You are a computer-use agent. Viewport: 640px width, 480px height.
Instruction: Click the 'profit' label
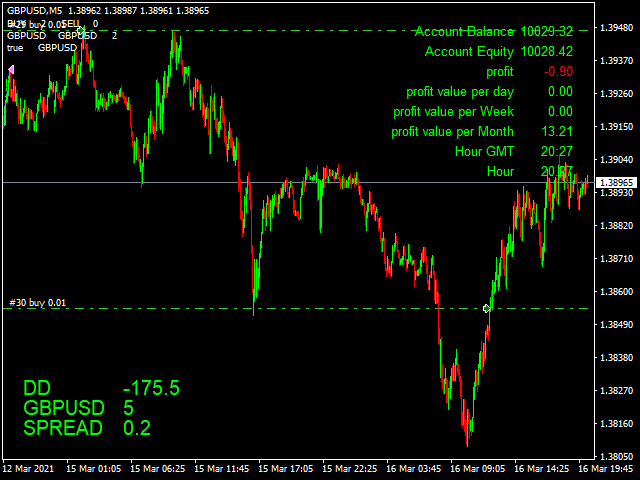[x=500, y=72]
